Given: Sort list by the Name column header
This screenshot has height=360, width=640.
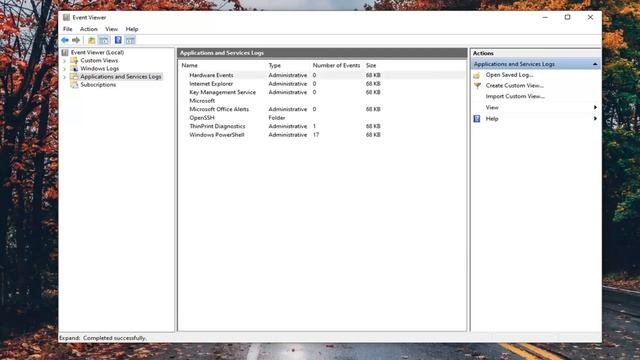Looking at the screenshot, I should [x=189, y=65].
